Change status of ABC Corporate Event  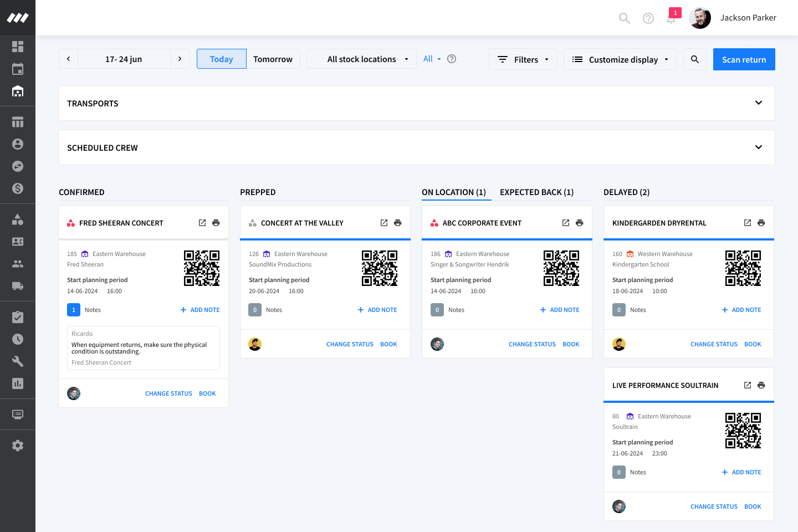(532, 344)
